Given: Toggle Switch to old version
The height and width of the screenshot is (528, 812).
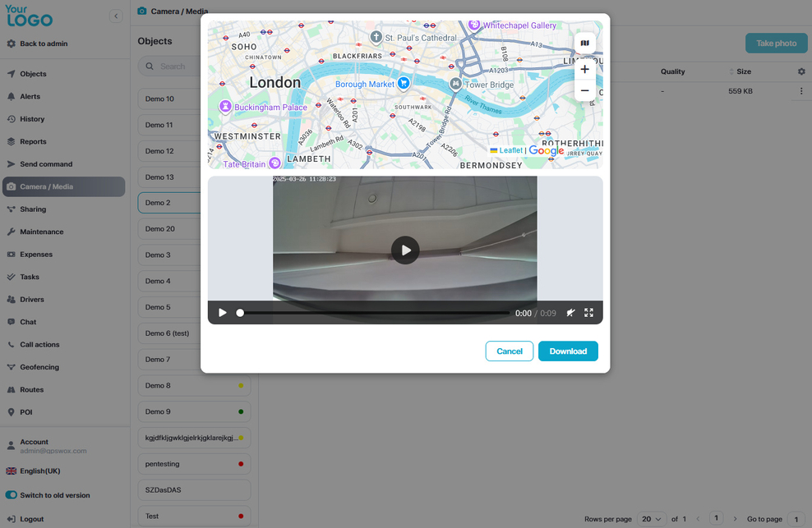Looking at the screenshot, I should (x=12, y=495).
